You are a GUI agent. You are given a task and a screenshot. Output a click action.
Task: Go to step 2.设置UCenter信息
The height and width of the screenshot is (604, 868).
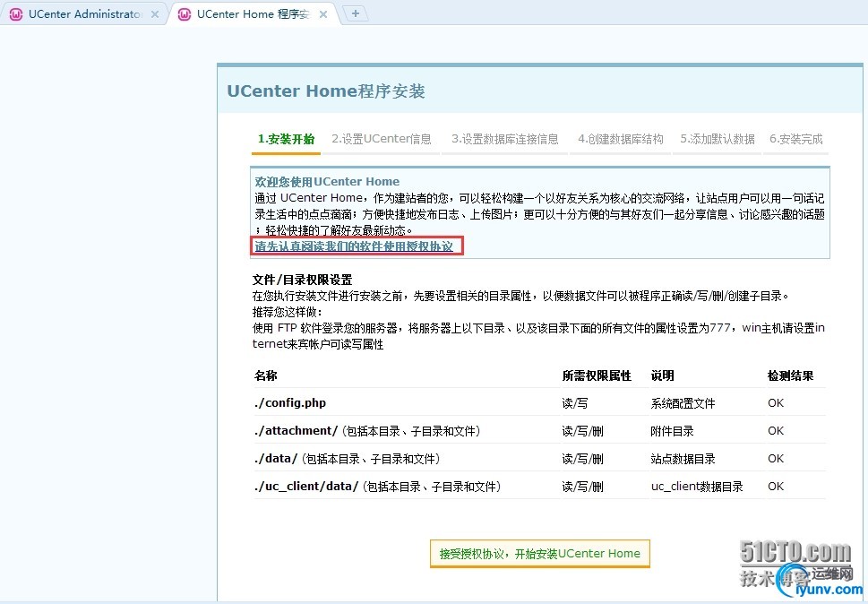pyautogui.click(x=382, y=139)
